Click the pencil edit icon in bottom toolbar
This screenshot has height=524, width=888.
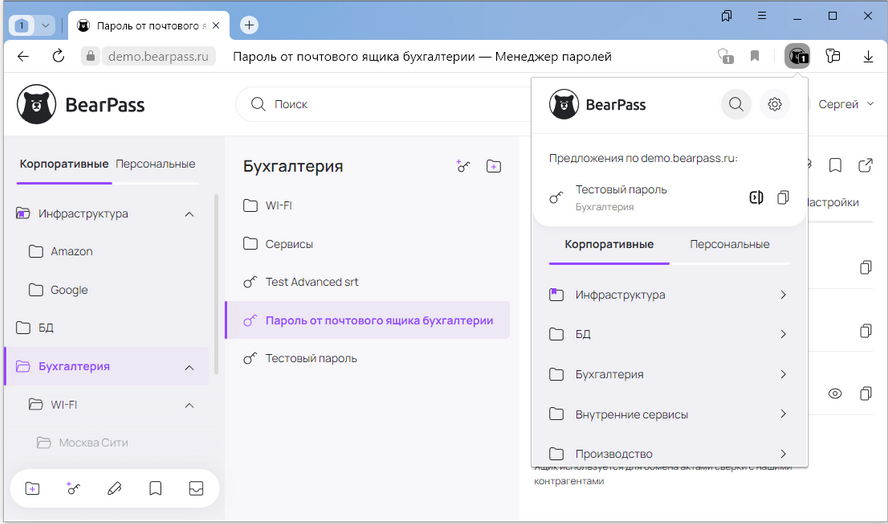114,488
